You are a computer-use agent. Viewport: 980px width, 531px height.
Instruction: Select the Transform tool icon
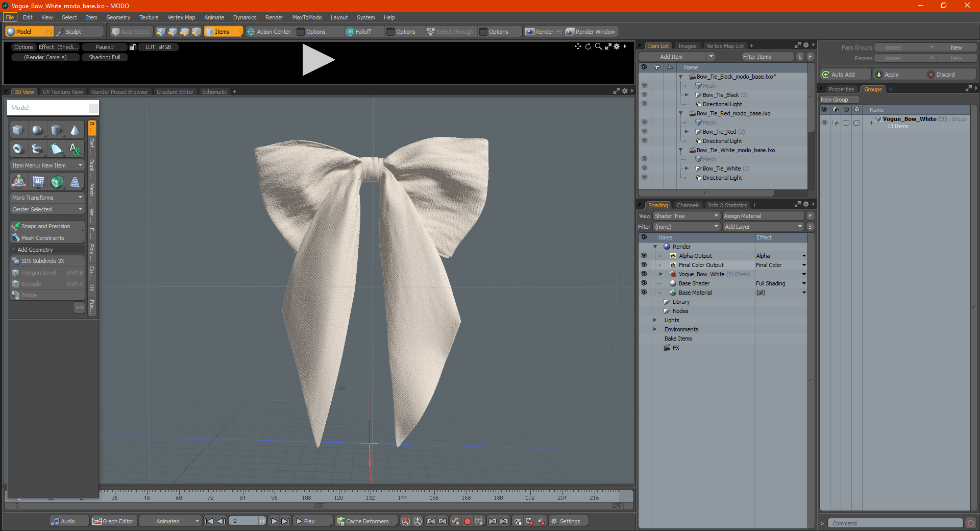[19, 182]
